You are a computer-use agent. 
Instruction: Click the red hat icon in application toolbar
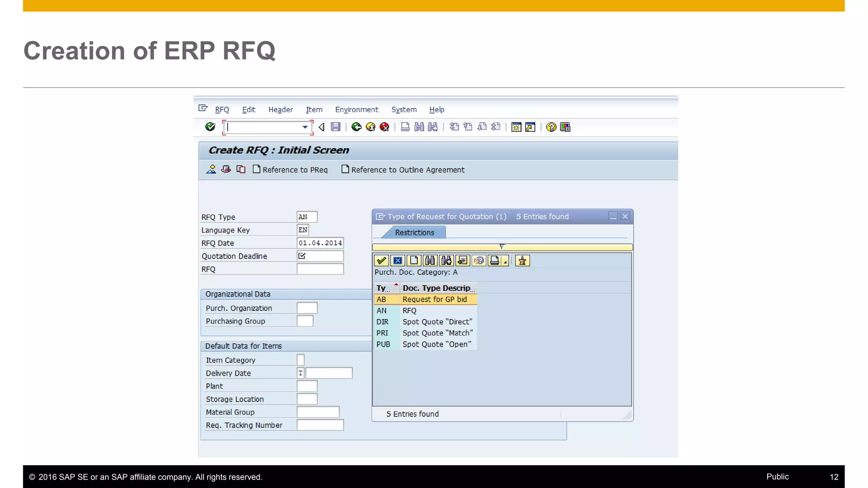(226, 169)
